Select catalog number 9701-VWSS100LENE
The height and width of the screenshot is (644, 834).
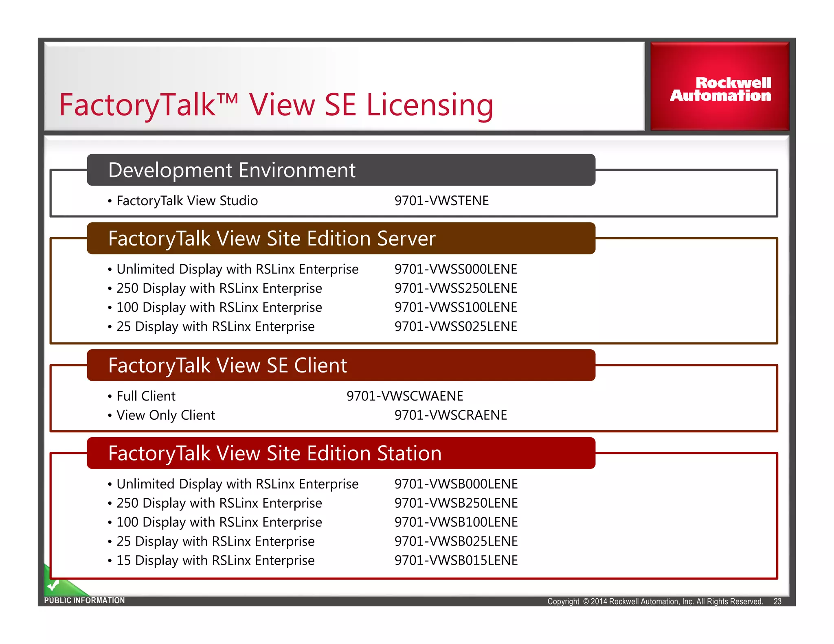pyautogui.click(x=456, y=307)
